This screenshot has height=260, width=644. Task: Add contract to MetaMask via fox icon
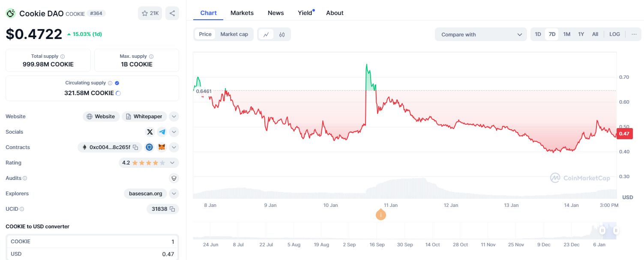[x=162, y=147]
